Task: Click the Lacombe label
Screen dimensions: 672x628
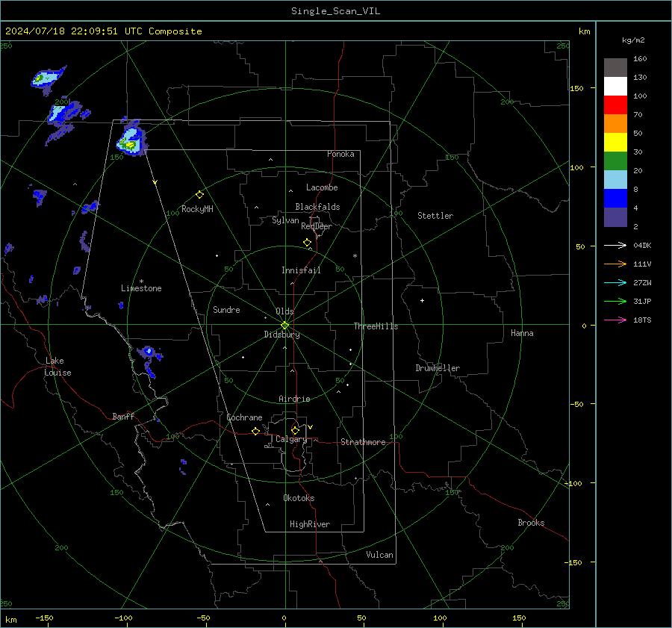Action: [322, 187]
